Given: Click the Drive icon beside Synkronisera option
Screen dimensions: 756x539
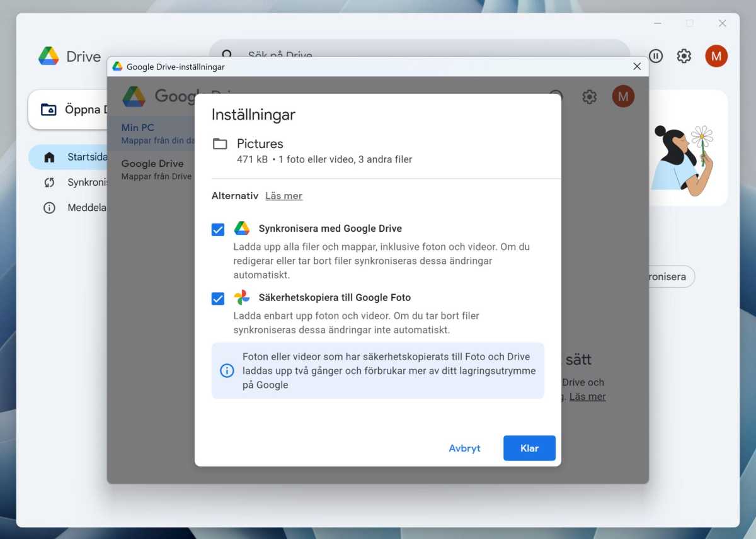Looking at the screenshot, I should pyautogui.click(x=242, y=229).
